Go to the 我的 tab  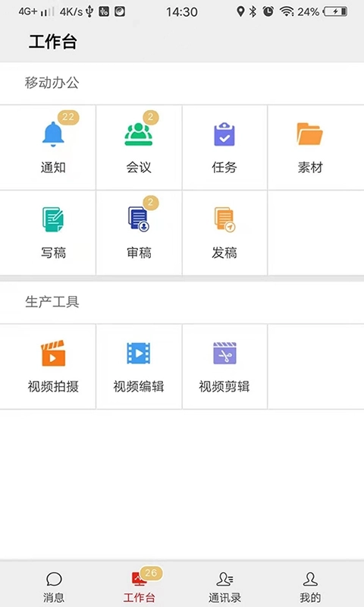(310, 587)
